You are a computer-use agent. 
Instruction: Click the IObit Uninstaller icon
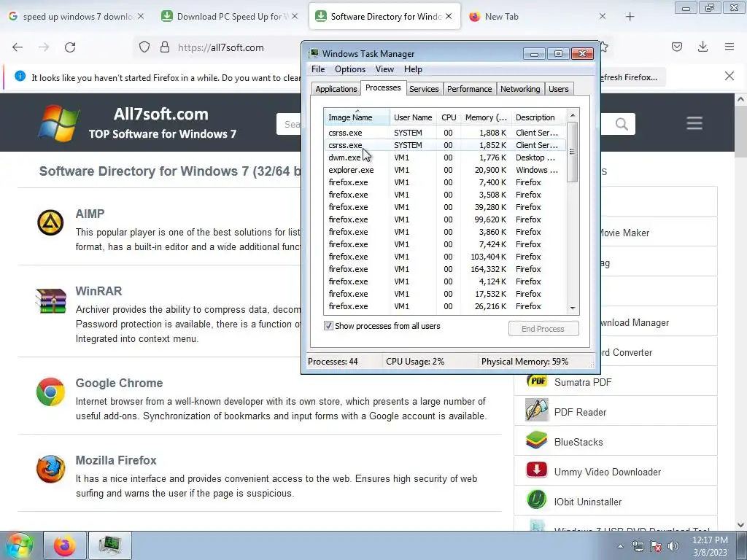coord(537,500)
